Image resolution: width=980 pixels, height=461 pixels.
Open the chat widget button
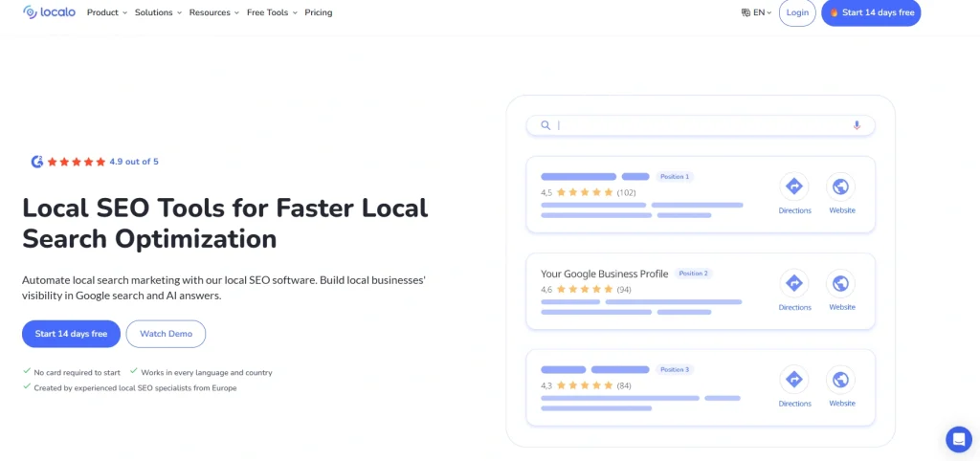tap(959, 439)
